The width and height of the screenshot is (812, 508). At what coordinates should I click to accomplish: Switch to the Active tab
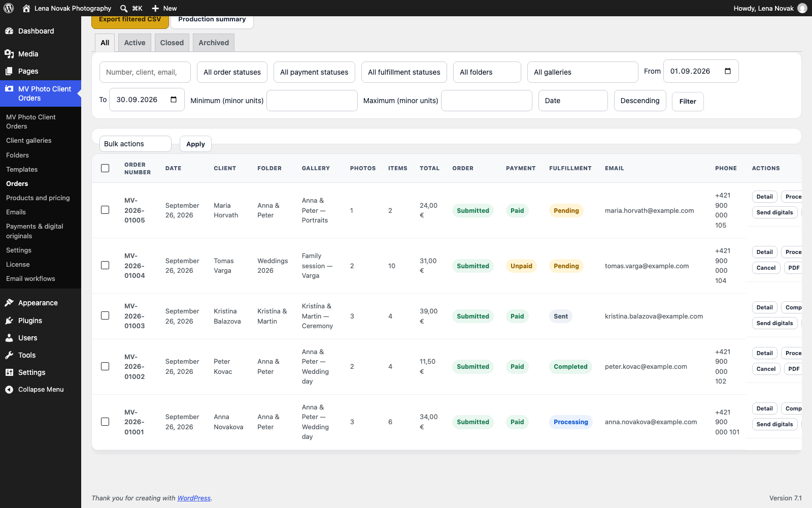tap(134, 43)
